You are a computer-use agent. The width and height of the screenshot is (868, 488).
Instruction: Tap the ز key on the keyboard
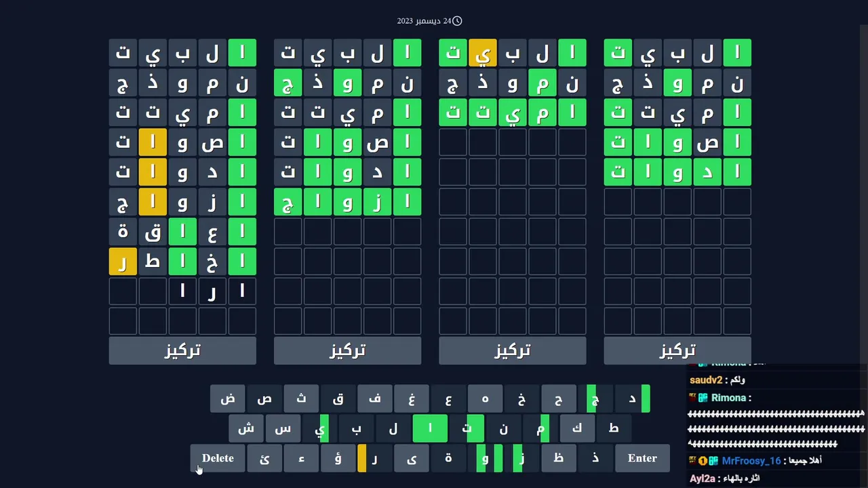pos(521,458)
